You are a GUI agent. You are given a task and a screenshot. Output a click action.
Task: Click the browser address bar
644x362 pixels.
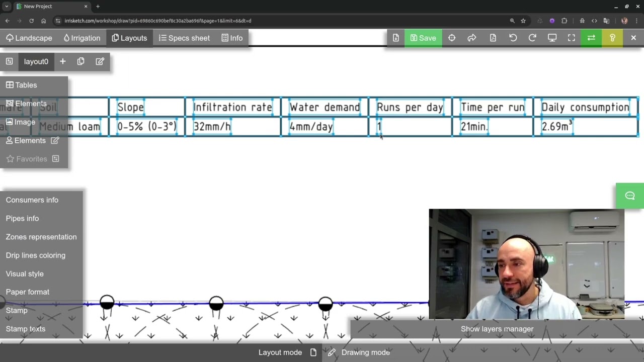[x=282, y=21]
